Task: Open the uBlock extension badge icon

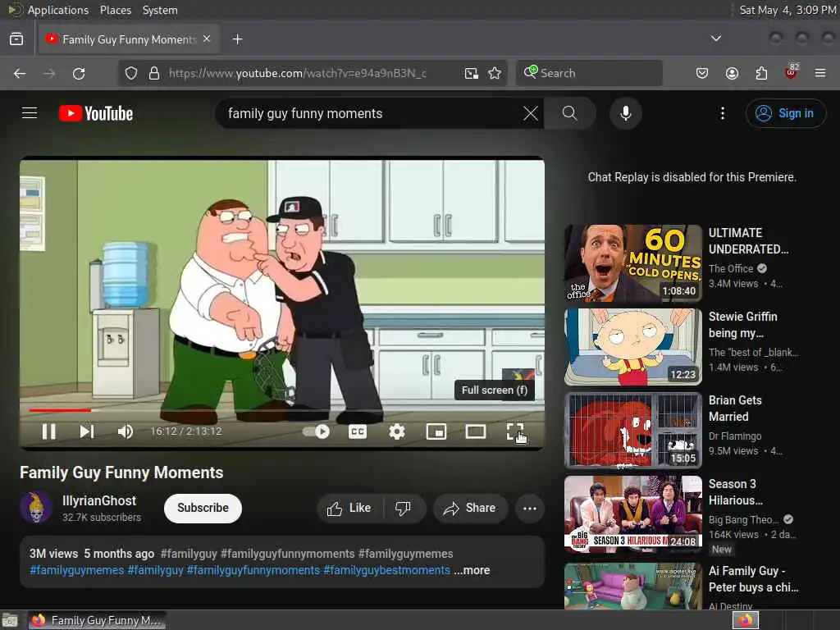Action: tap(791, 72)
